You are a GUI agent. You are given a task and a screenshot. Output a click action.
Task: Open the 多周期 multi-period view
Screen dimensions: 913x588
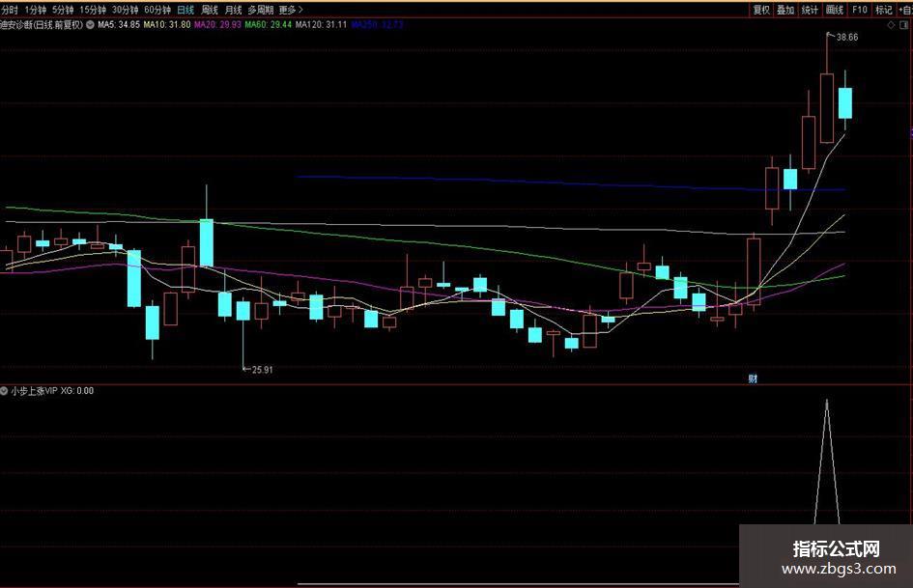tap(260, 10)
